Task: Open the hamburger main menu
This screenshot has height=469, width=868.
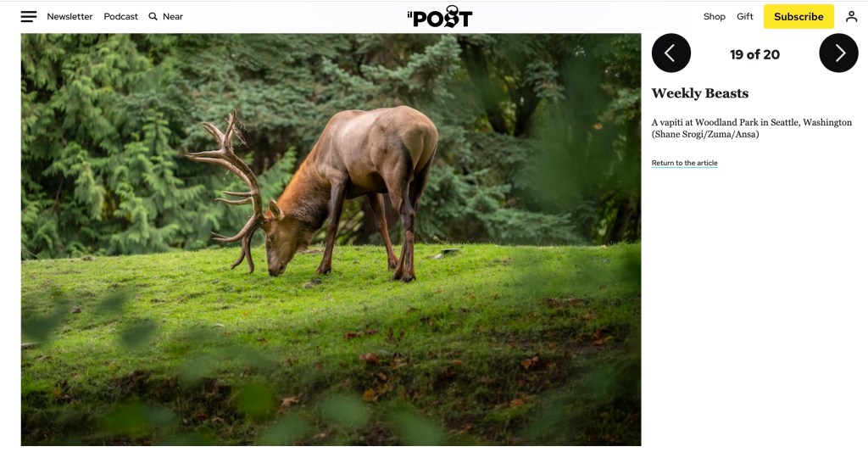Action: click(29, 17)
